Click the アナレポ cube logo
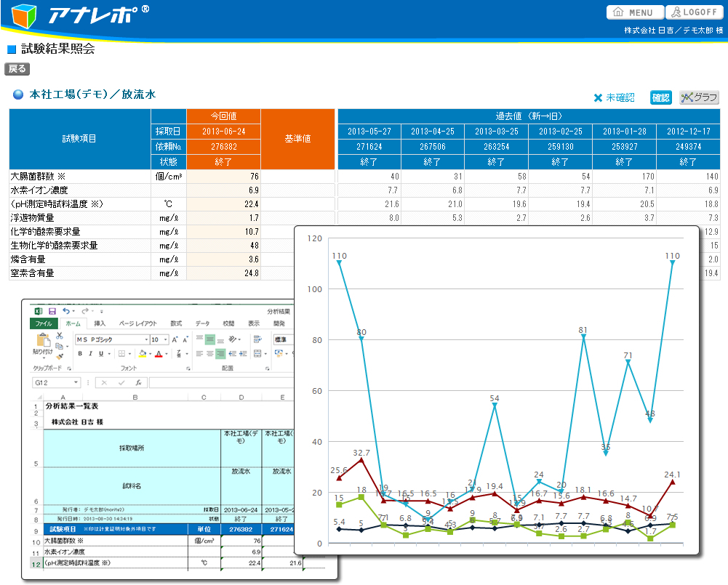The image size is (728, 585). (24, 16)
